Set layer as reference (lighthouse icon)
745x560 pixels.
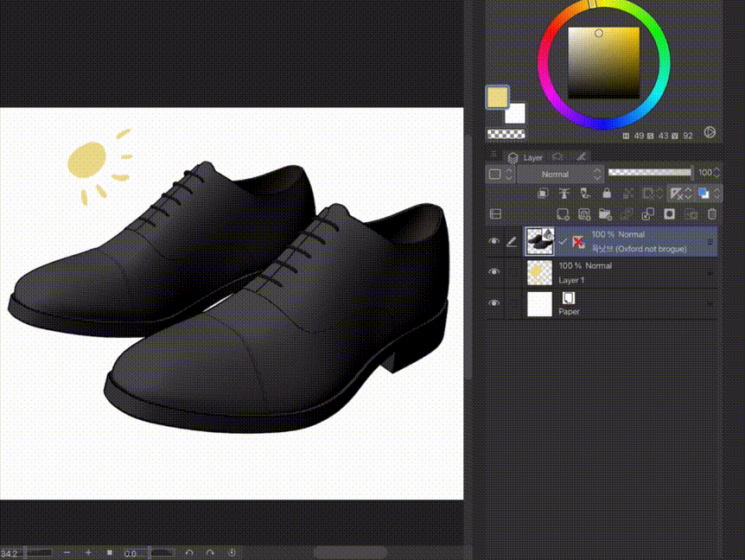[564, 194]
